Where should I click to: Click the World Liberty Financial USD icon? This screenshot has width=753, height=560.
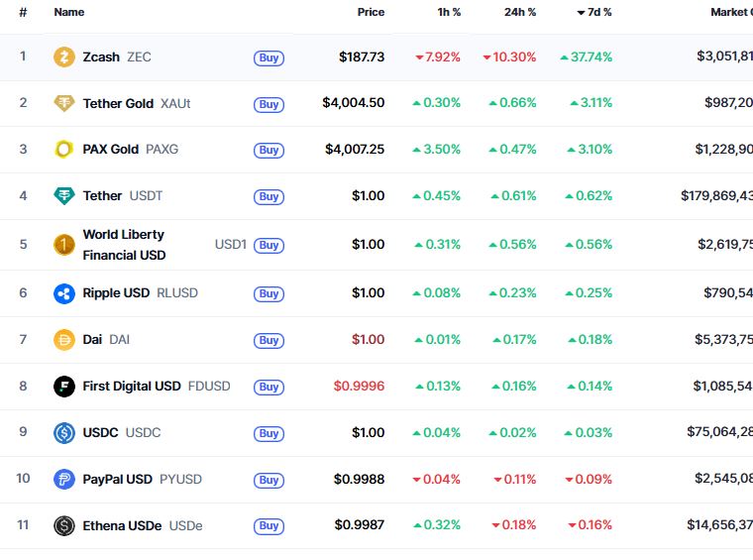point(64,245)
